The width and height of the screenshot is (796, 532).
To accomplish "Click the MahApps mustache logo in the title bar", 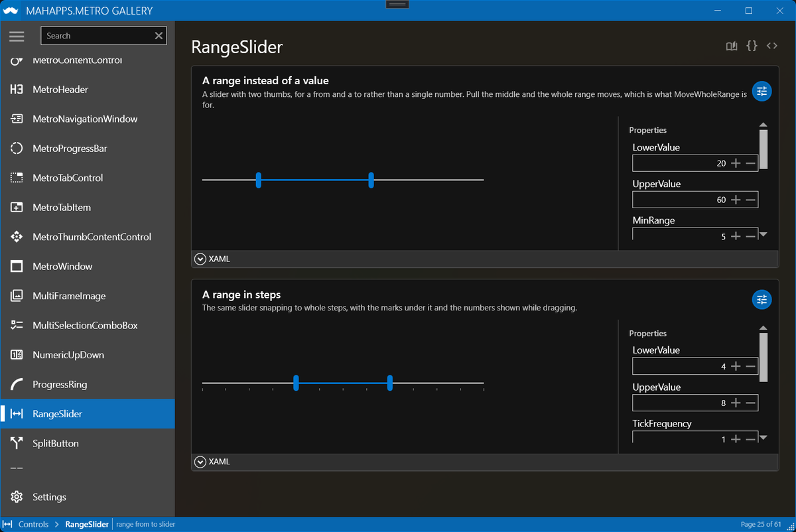I will click(11, 11).
